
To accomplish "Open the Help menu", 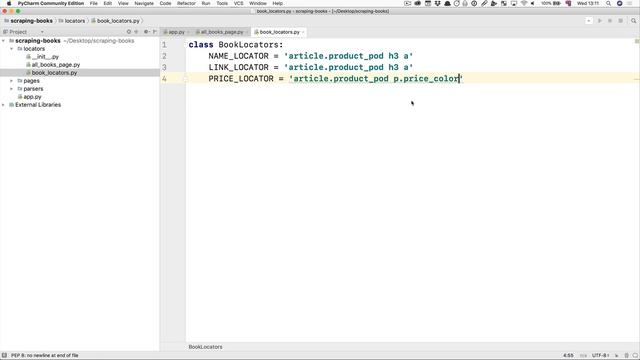I will [x=278, y=3].
